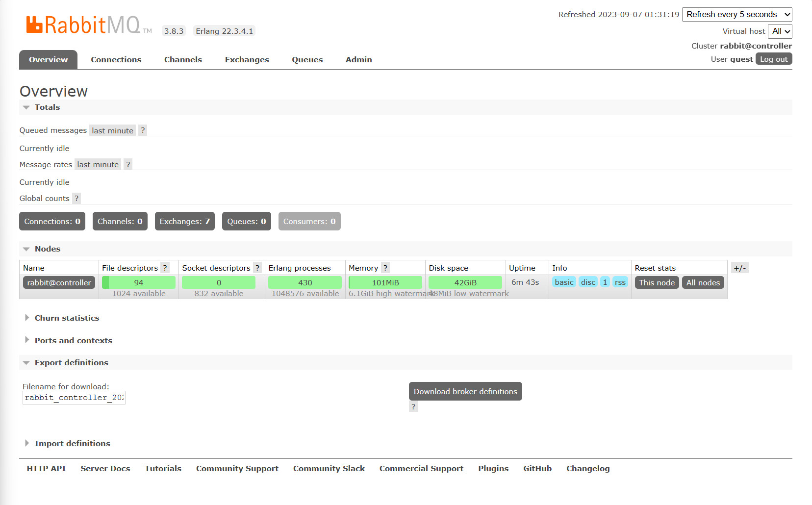Click the rss info tag
Screen dimensions: 812x505
[620, 282]
